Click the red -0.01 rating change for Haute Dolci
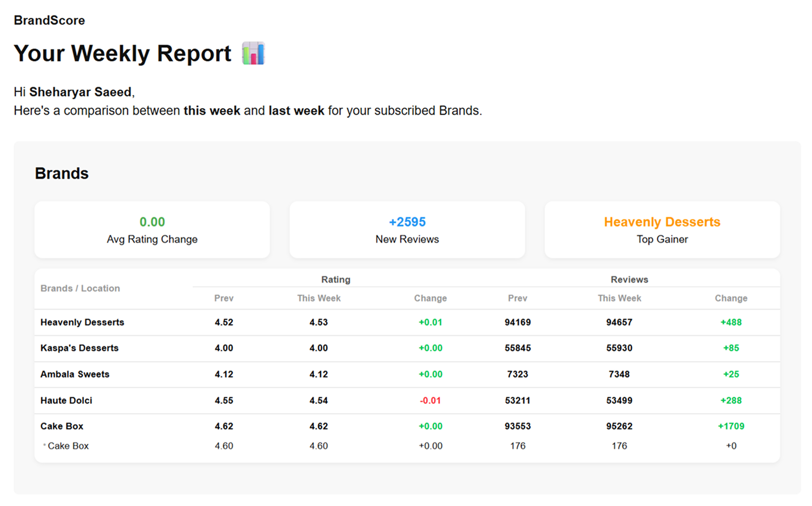Image resolution: width=812 pixels, height=506 pixels. 430,400
